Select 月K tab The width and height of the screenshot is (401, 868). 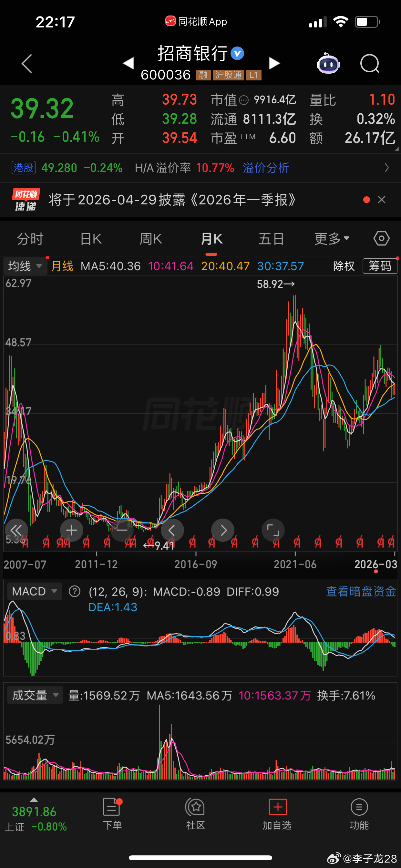tap(211, 239)
